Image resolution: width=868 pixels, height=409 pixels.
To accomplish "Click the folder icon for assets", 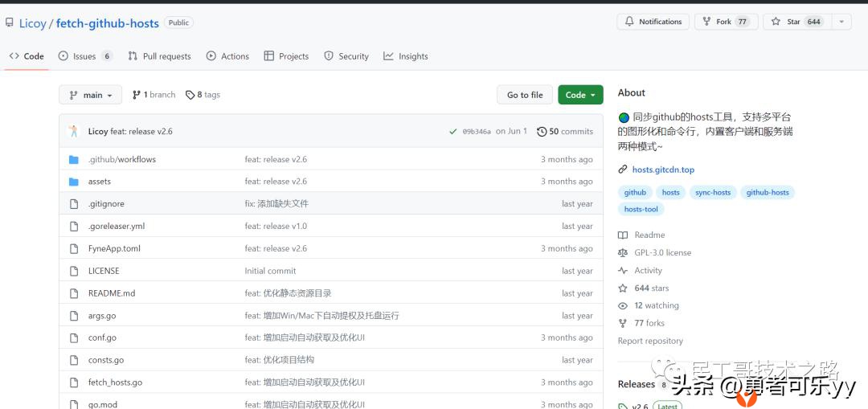I will coord(74,182).
